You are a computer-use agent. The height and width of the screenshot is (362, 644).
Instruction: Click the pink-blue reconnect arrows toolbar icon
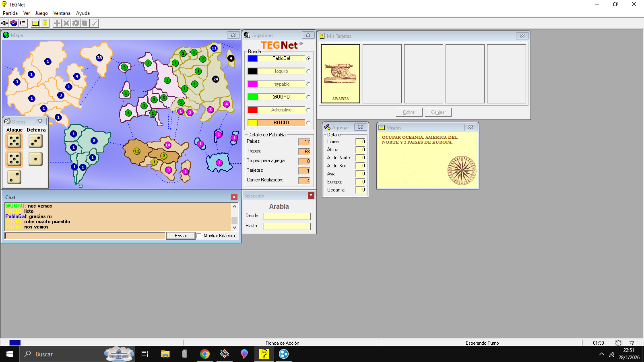[14, 23]
